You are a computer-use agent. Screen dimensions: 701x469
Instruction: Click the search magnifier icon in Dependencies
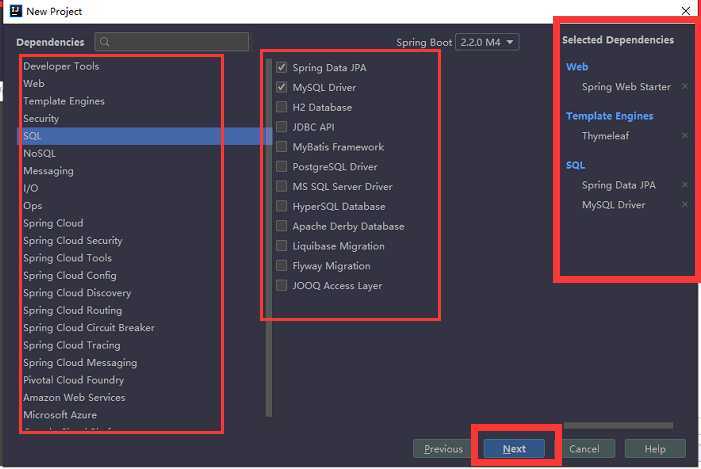[105, 42]
